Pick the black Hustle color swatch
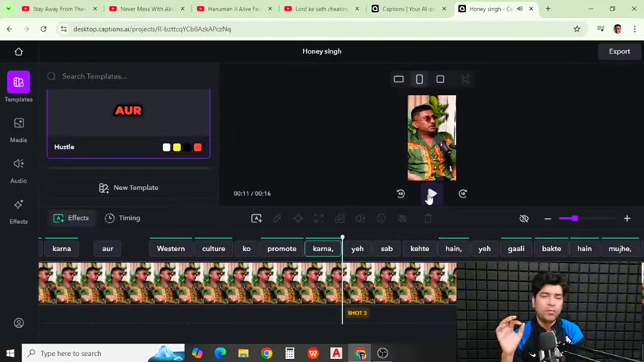The width and height of the screenshot is (644, 362). click(x=187, y=148)
